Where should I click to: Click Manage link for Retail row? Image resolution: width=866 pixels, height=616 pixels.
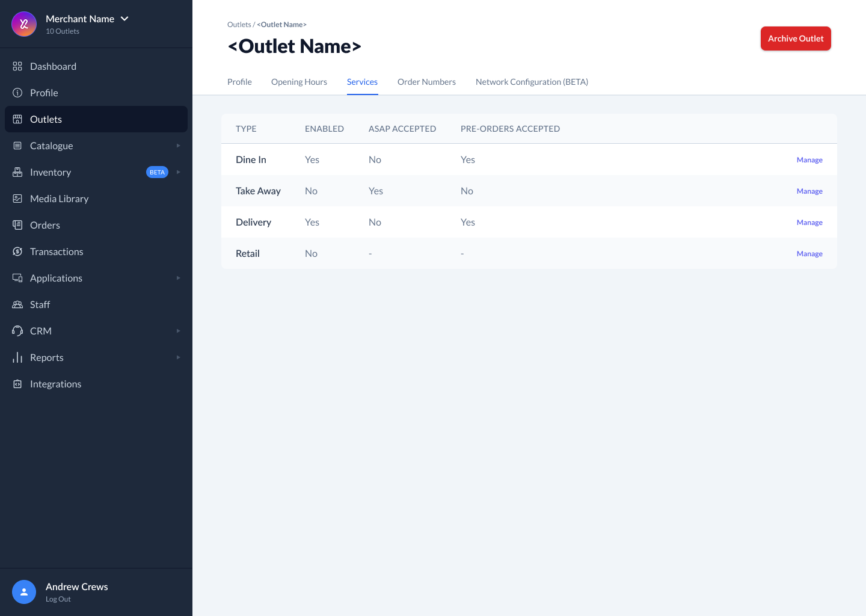coord(809,254)
